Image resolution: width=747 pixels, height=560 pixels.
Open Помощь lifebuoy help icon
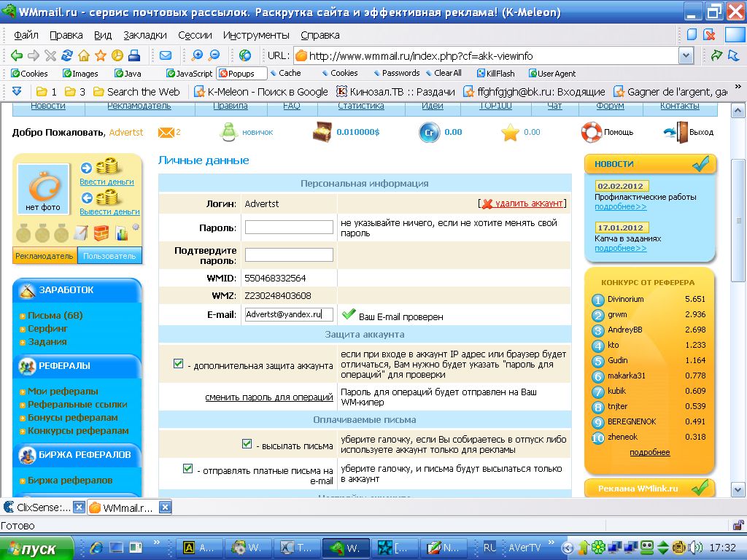pyautogui.click(x=591, y=132)
